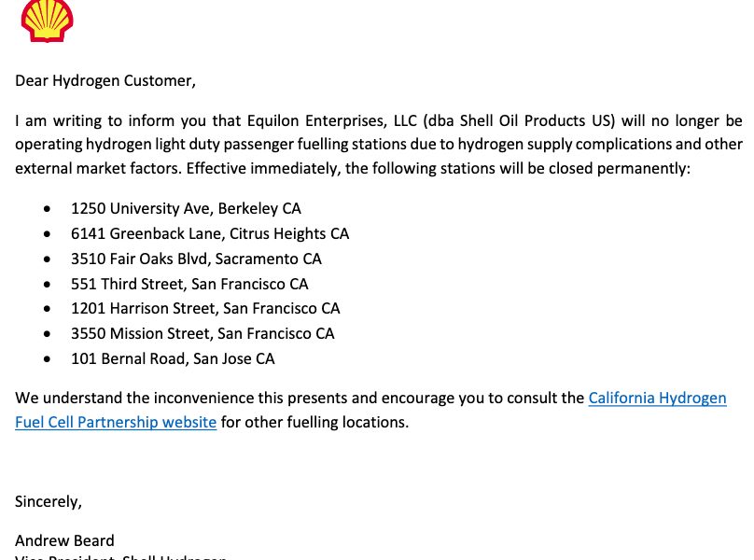Open the California Hydrogen link text
The image size is (754, 560).
coord(657,398)
